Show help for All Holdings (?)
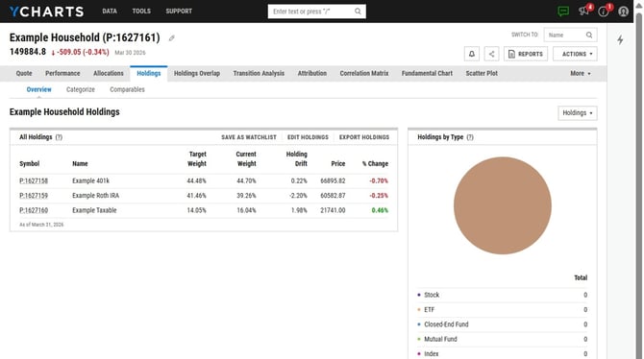 59,137
